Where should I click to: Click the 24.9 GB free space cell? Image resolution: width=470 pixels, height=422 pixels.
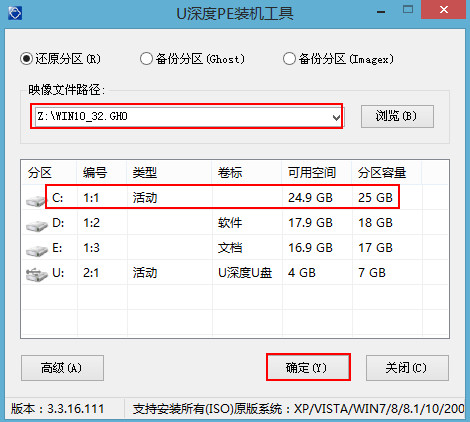click(310, 198)
